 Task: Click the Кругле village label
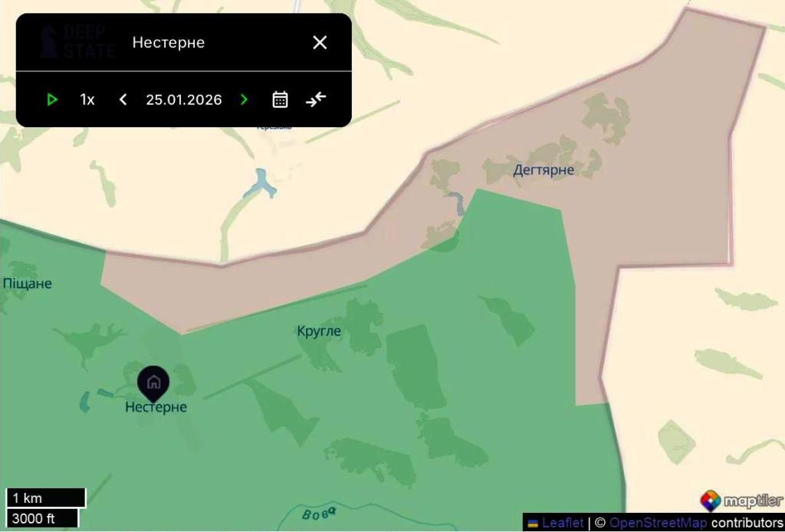(319, 331)
